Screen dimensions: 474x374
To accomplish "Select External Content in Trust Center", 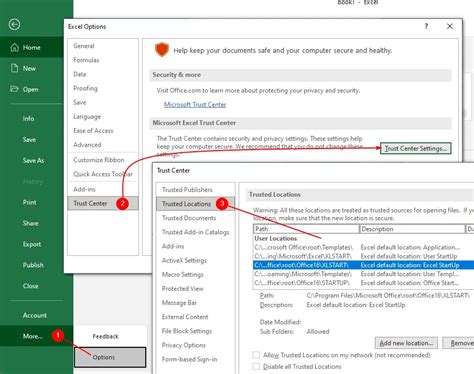I will [185, 317].
